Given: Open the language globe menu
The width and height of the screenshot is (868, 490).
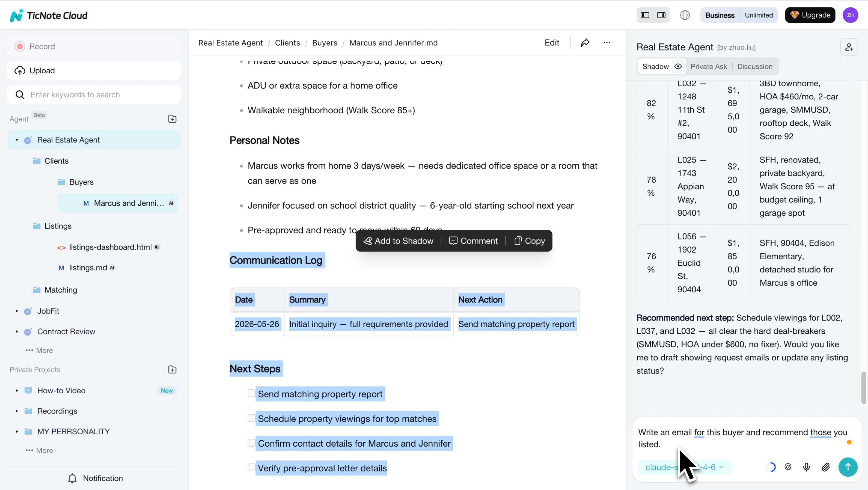Looking at the screenshot, I should 685,15.
